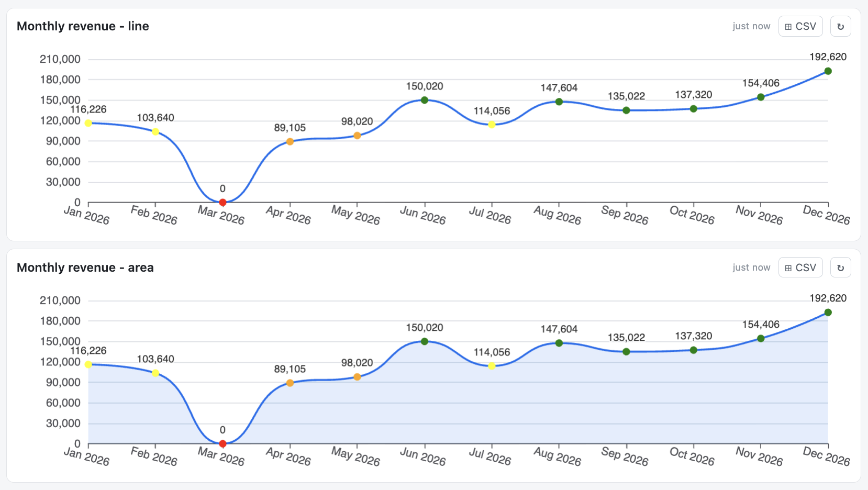The height and width of the screenshot is (490, 868).
Task: Click the 98,020 label in line chart
Action: coord(357,121)
